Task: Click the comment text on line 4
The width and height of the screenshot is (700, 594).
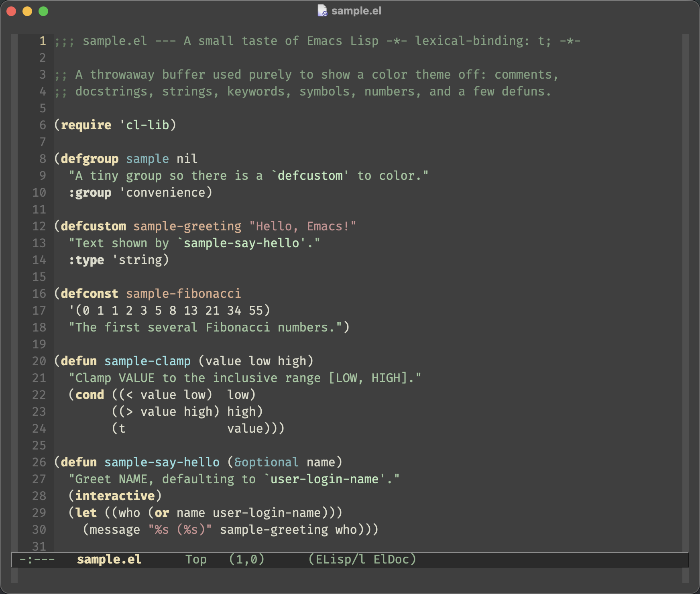Action: pyautogui.click(x=303, y=92)
